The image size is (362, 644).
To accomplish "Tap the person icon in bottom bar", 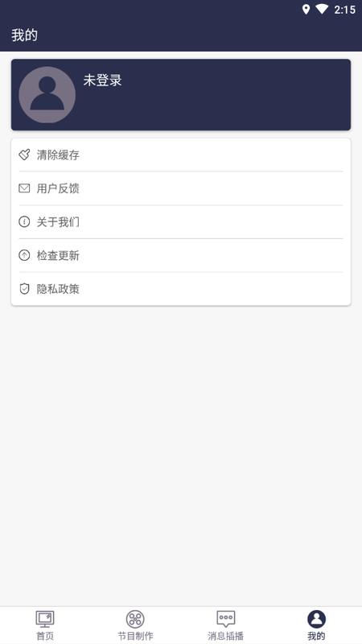I will pyautogui.click(x=316, y=619).
